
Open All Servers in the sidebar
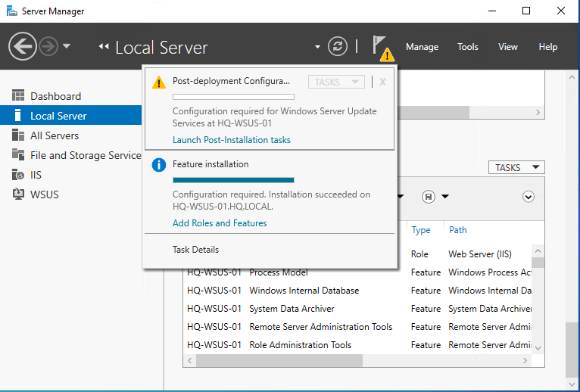[55, 135]
